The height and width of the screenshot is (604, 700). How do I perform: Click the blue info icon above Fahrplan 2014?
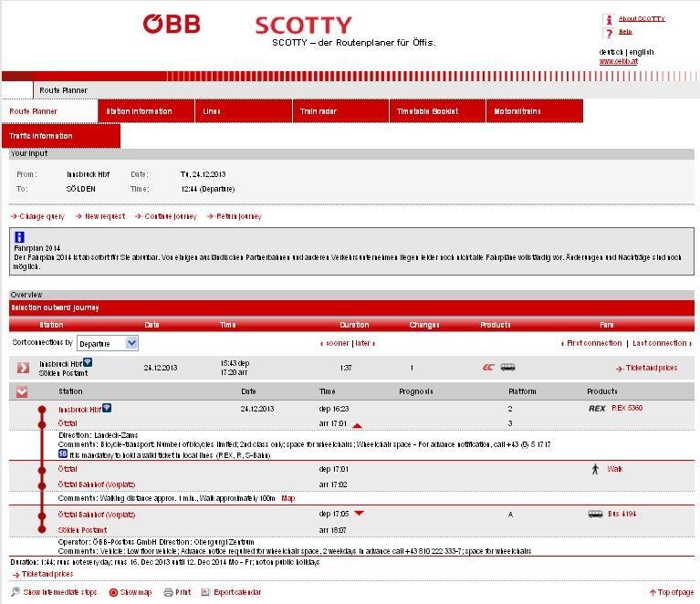20,237
